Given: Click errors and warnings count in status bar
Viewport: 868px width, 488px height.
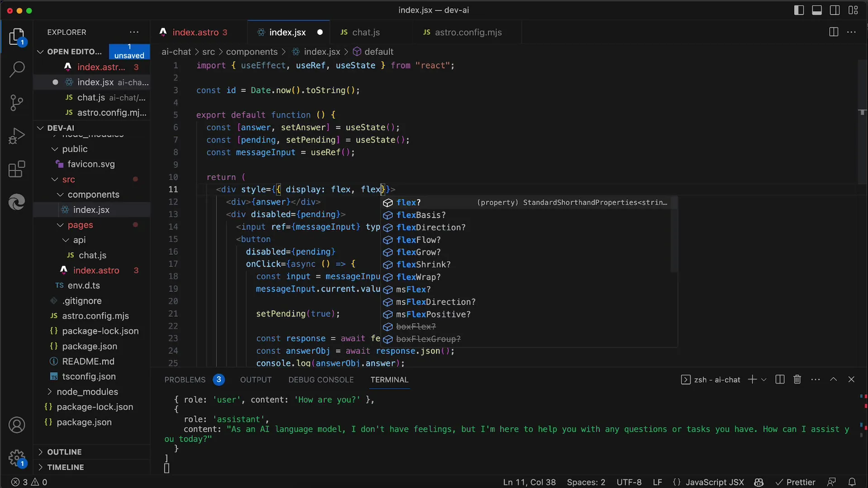Looking at the screenshot, I should coord(29,482).
